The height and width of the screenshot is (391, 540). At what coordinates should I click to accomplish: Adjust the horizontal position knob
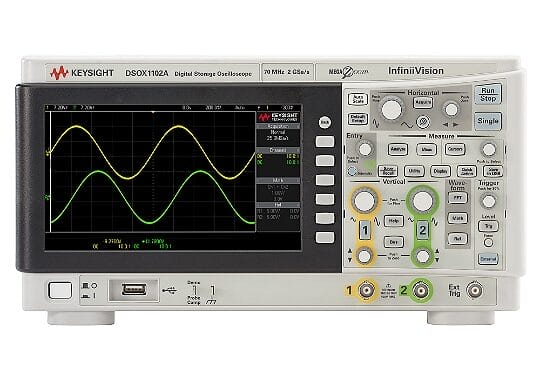tap(451, 110)
